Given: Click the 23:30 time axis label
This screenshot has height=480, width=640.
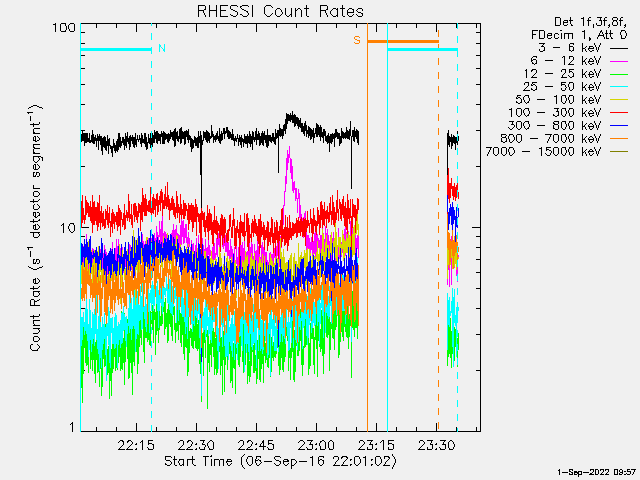Looking at the screenshot, I should (x=436, y=445).
